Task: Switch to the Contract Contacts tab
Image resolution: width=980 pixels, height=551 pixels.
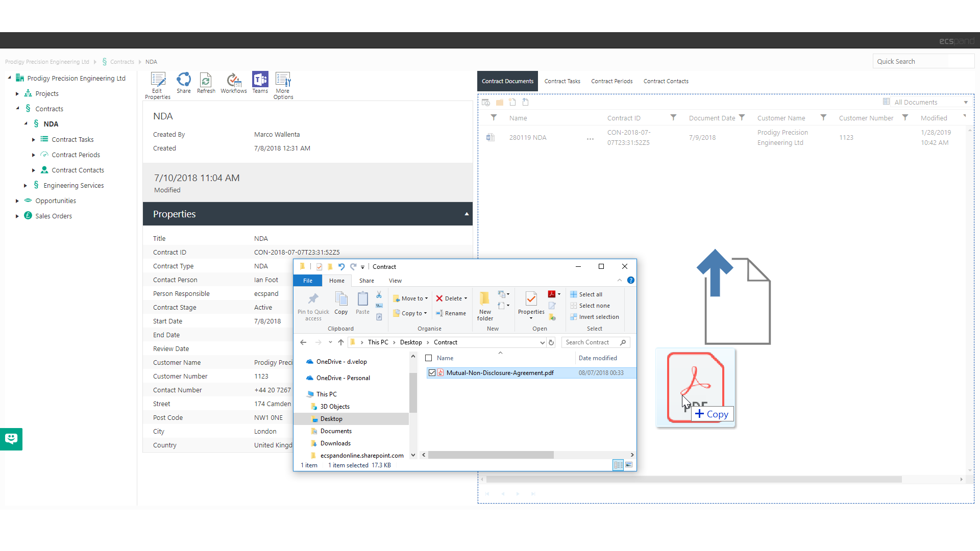Action: (666, 81)
